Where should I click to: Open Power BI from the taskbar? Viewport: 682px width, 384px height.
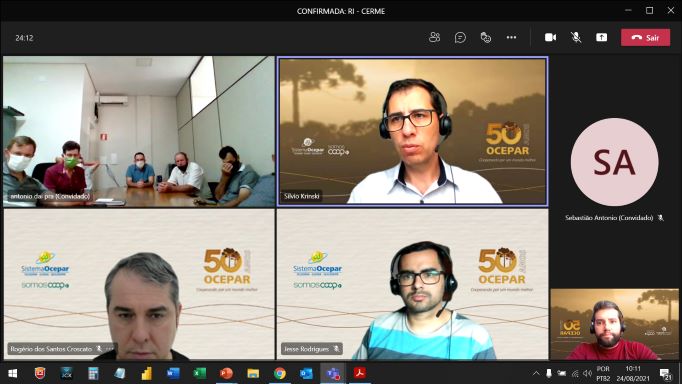147,374
